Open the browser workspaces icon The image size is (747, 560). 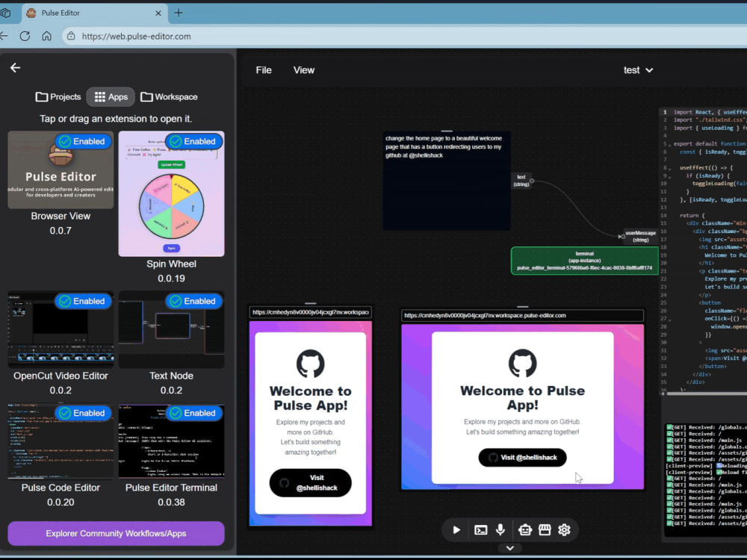click(x=6, y=13)
